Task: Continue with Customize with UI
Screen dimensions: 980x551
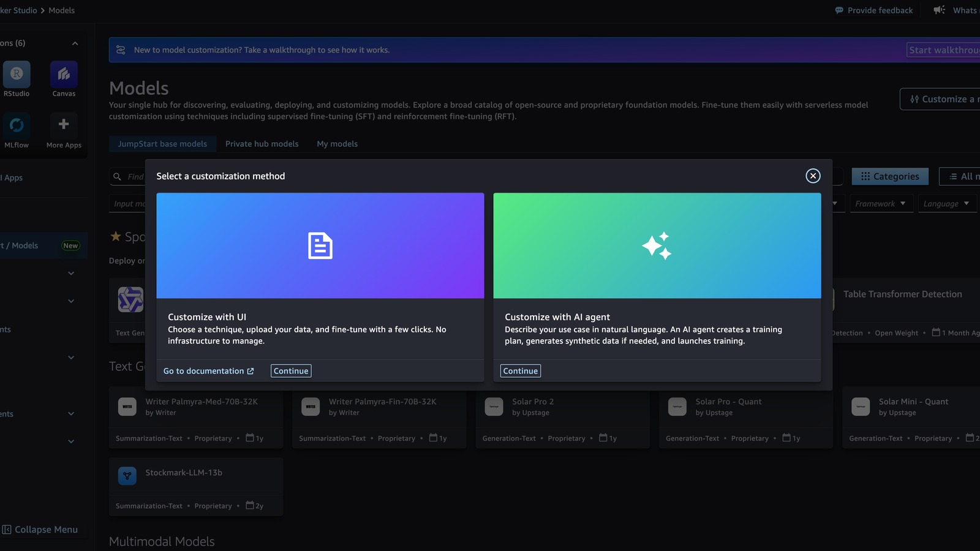Action: 291,371
